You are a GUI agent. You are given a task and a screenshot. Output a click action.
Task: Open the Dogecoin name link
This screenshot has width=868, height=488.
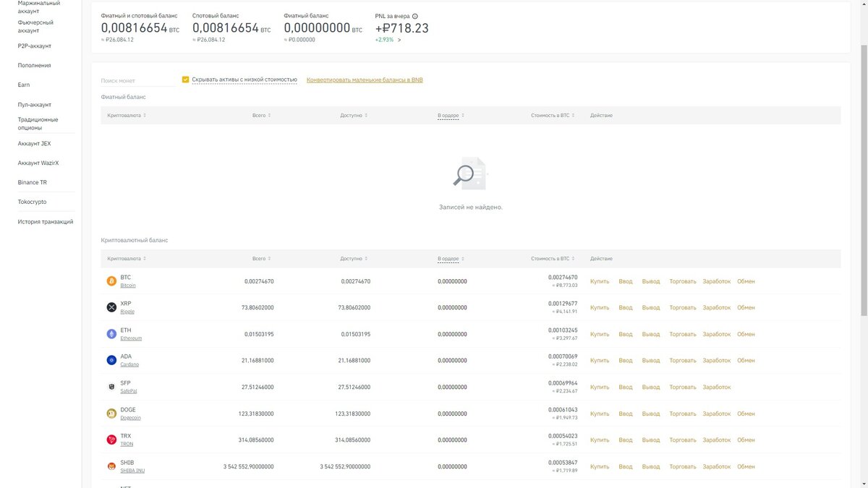(x=130, y=418)
